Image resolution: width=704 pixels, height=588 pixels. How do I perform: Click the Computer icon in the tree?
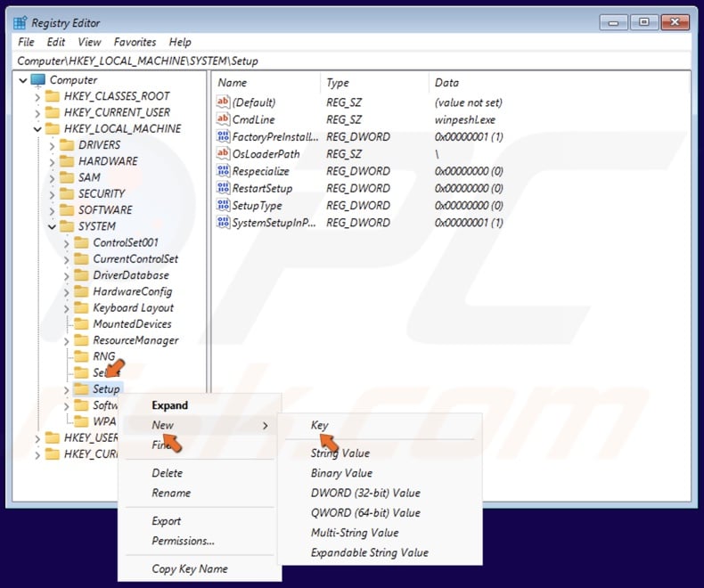pos(37,80)
